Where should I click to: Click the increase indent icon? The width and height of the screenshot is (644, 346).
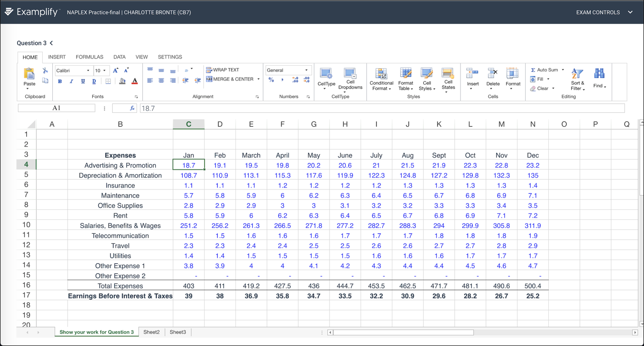[x=197, y=80]
